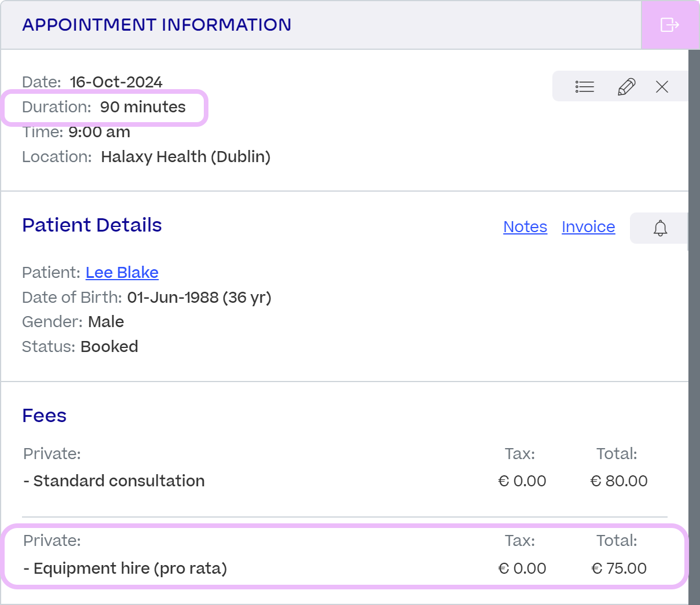700x605 pixels.
Task: Click the 9:00 am time value
Action: (99, 132)
